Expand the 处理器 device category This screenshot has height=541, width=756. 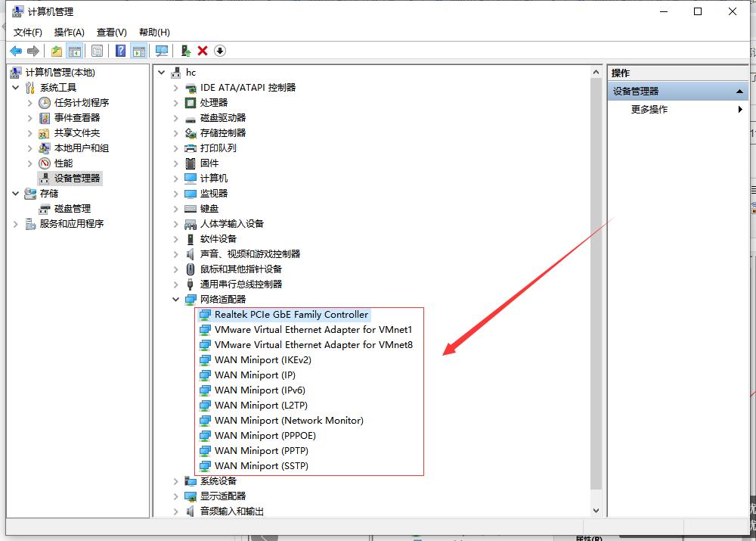tap(175, 103)
